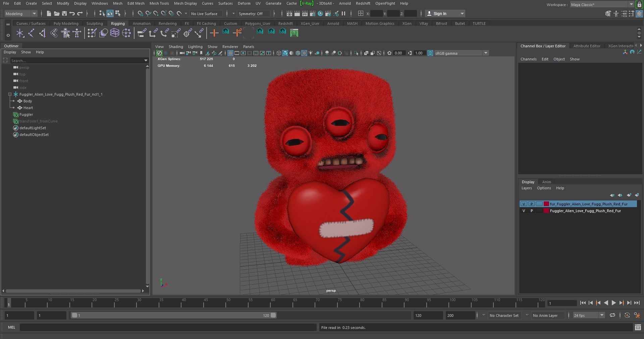Click the Parent Constraint shelf icon
Image resolution: width=644 pixels, height=339 pixels.
click(141, 33)
